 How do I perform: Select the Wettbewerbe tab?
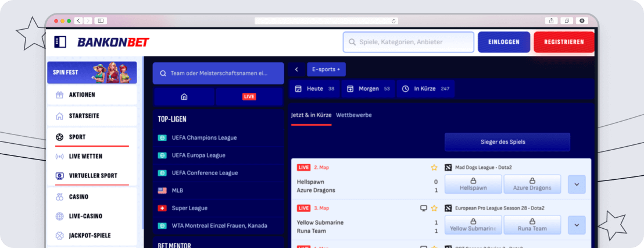tap(353, 115)
